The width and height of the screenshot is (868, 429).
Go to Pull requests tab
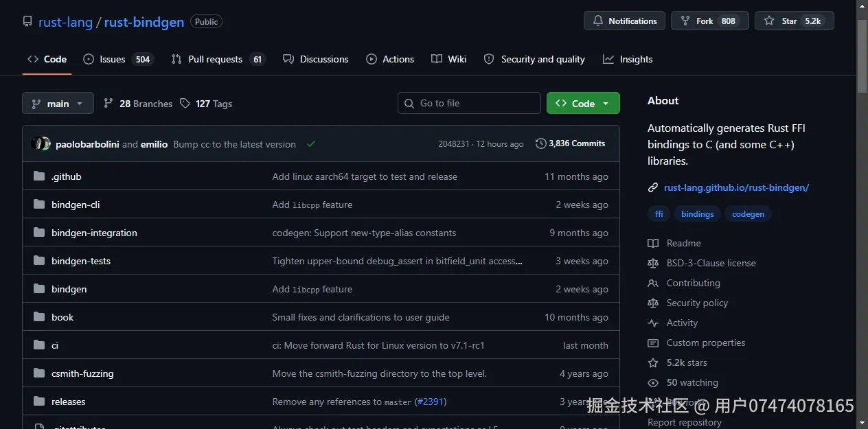tap(218, 59)
